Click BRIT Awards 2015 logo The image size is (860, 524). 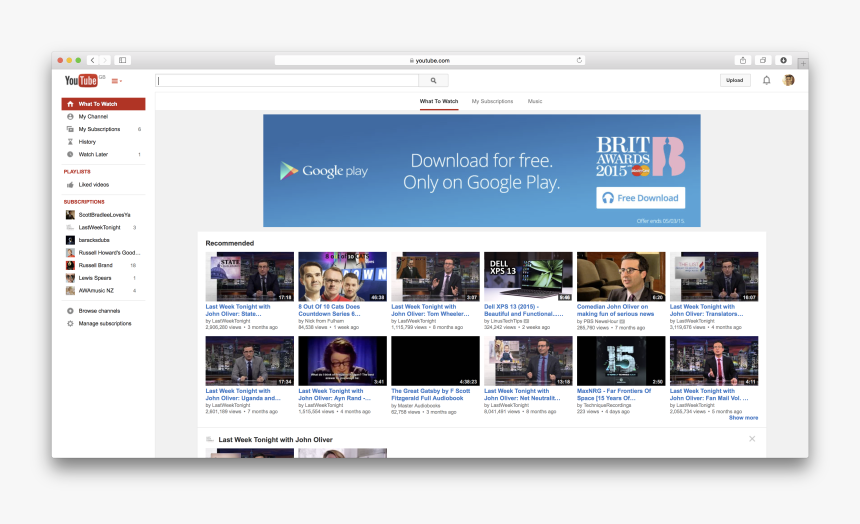point(640,156)
